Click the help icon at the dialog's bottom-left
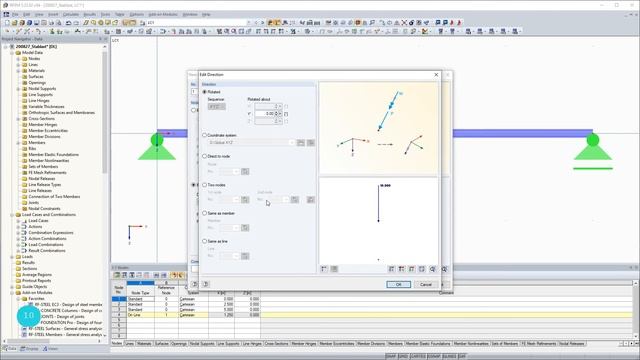 pyautogui.click(x=206, y=284)
